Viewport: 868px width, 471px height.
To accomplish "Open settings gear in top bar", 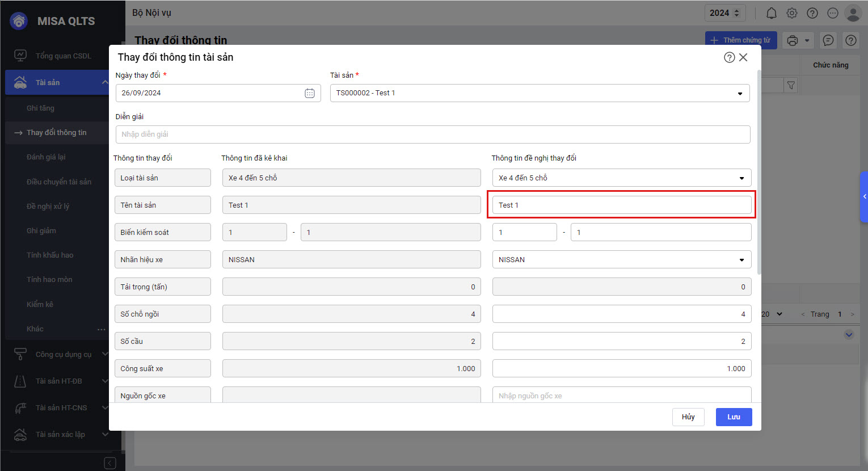I will pos(791,13).
